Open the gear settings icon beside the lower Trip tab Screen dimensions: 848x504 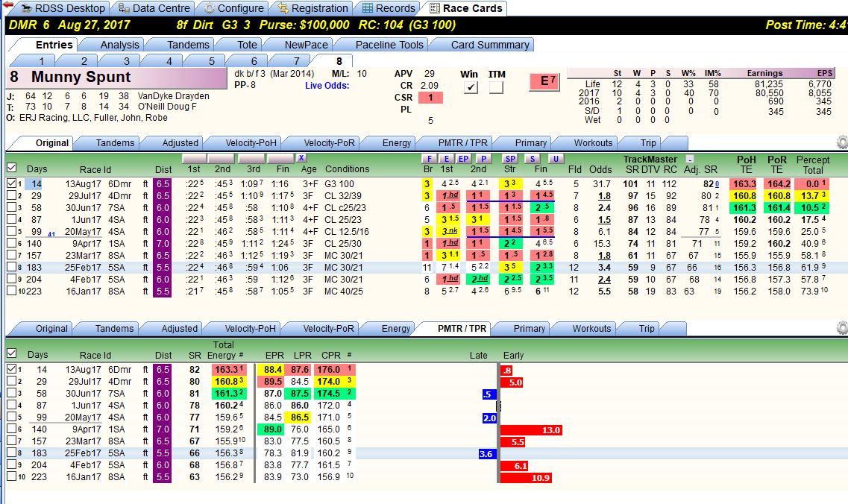pos(842,328)
